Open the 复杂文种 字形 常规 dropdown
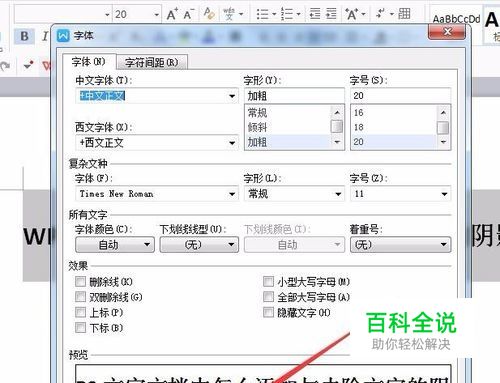The width and height of the screenshot is (500, 383). pyautogui.click(x=294, y=194)
